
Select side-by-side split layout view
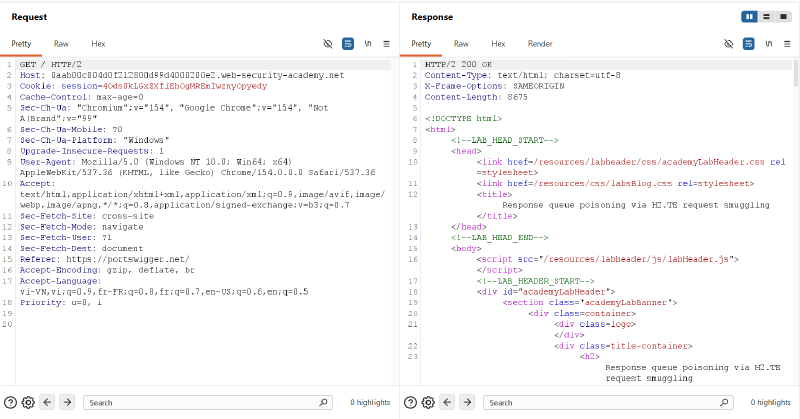point(749,17)
